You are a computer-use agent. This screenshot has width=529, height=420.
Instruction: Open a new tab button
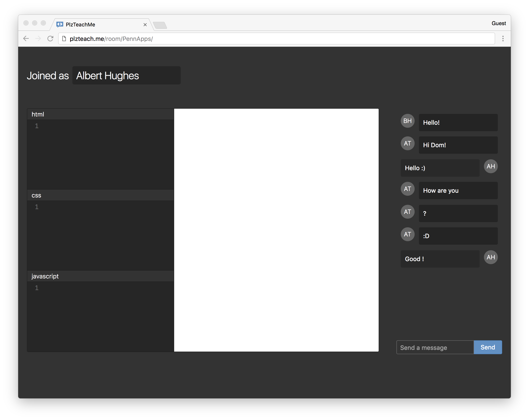[160, 25]
